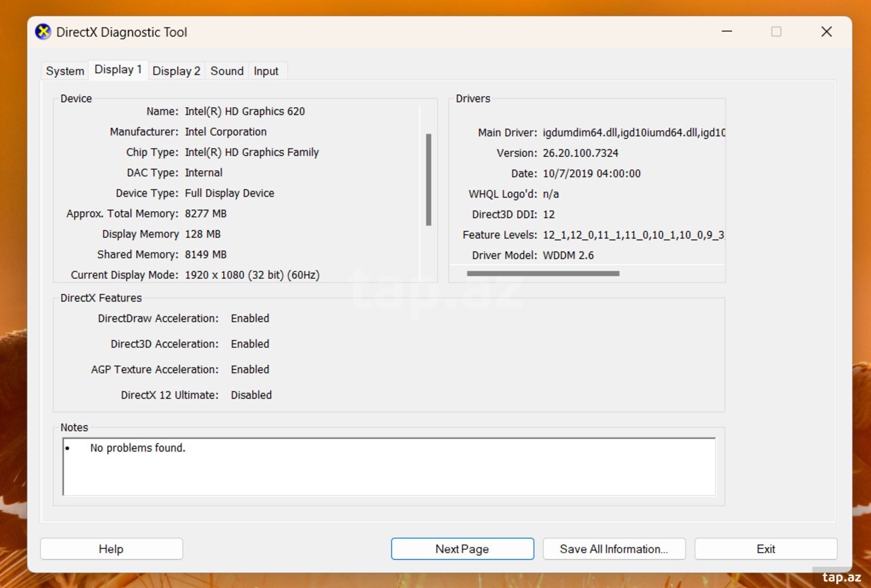Select display memory value 128 MB
Viewport: 871px width, 588px height.
(203, 234)
